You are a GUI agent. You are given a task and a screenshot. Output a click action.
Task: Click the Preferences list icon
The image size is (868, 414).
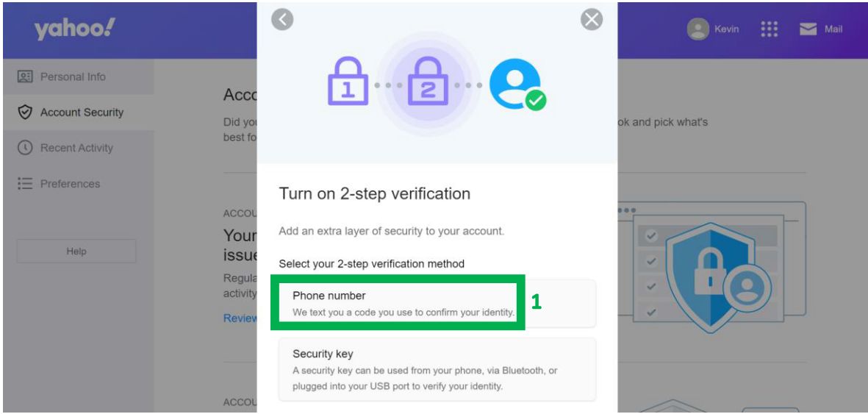(25, 183)
